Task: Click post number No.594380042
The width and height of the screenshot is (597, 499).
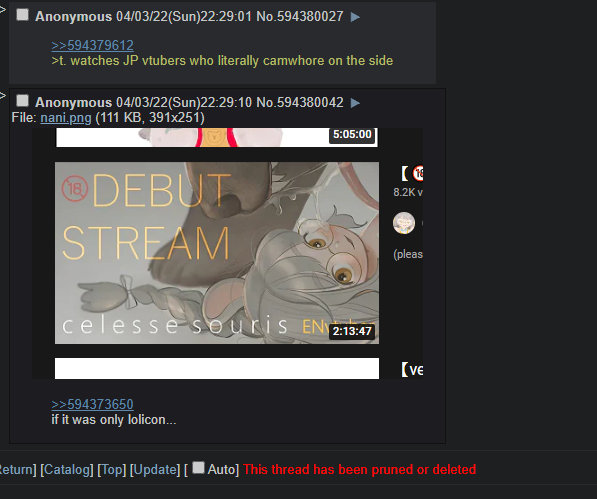Action: (x=300, y=102)
